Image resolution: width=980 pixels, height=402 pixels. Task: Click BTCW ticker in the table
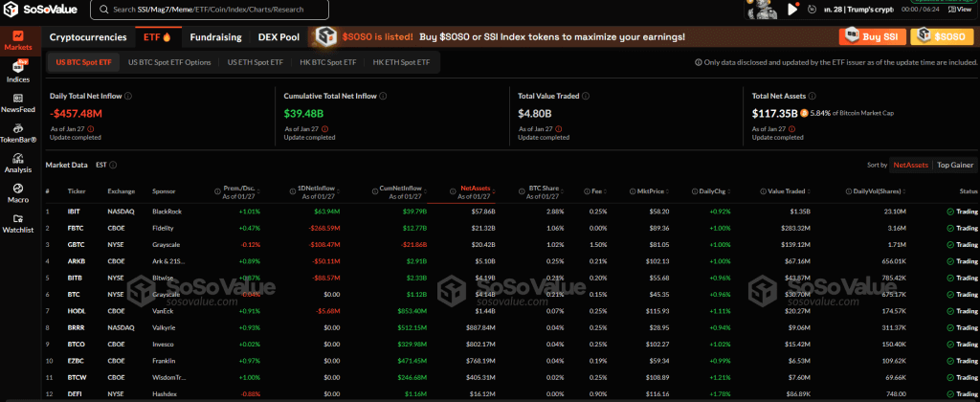coord(76,378)
